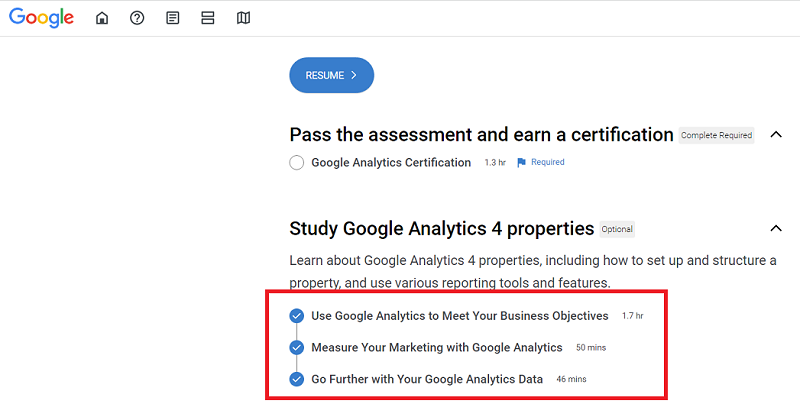Open the map icon in header
800x420 pixels.
coord(243,18)
